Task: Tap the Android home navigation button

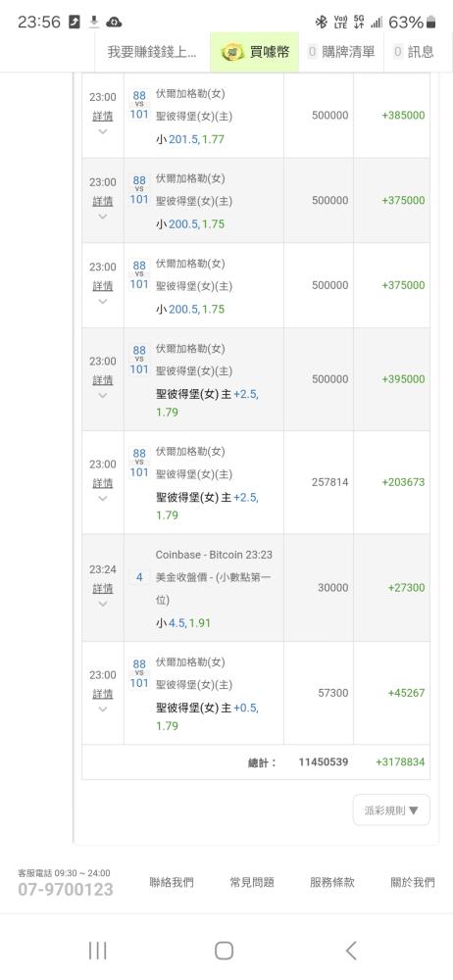Action: click(x=224, y=951)
